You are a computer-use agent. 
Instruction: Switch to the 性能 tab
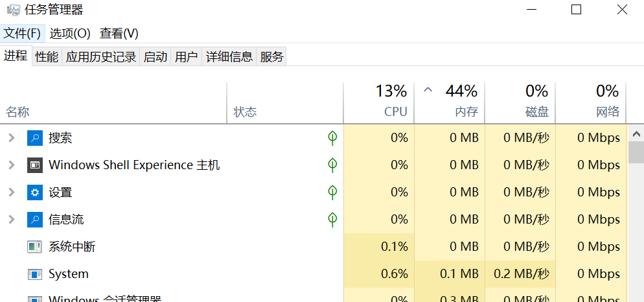pos(47,57)
